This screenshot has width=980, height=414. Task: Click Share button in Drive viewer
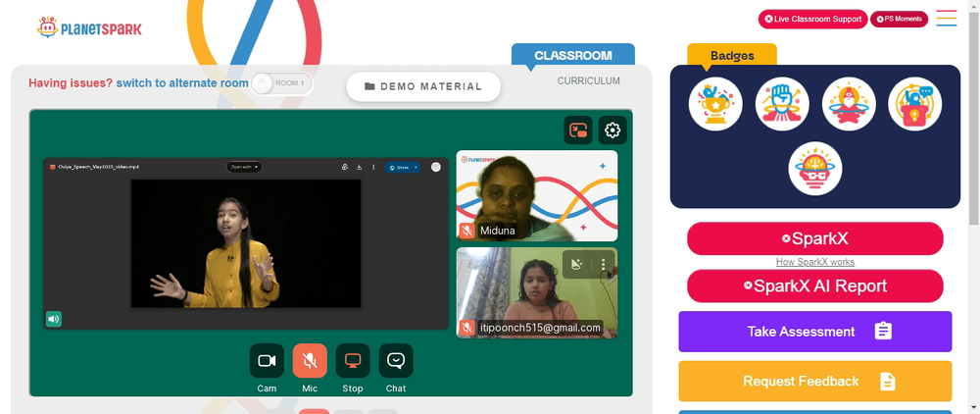(398, 168)
